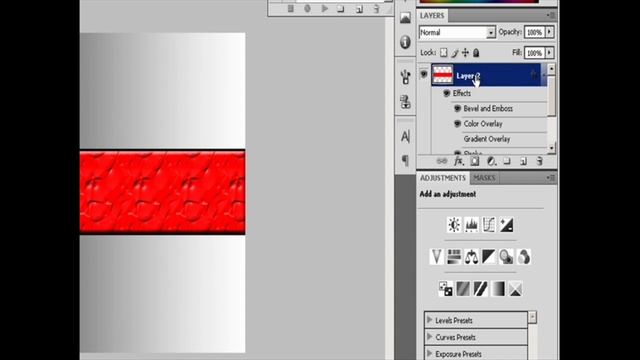Hide the Color Overlay effect
Viewport: 640px width, 360px height.
457,124
